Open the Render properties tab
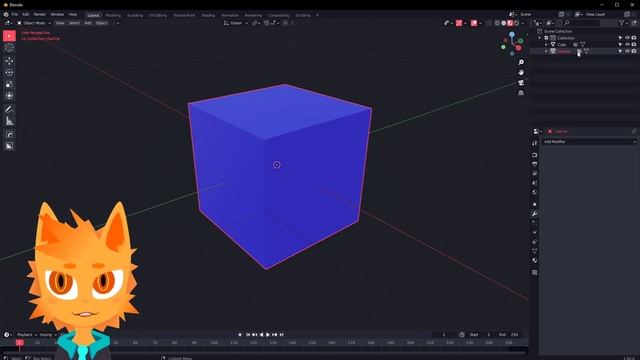The width and height of the screenshot is (640, 360). point(535,155)
